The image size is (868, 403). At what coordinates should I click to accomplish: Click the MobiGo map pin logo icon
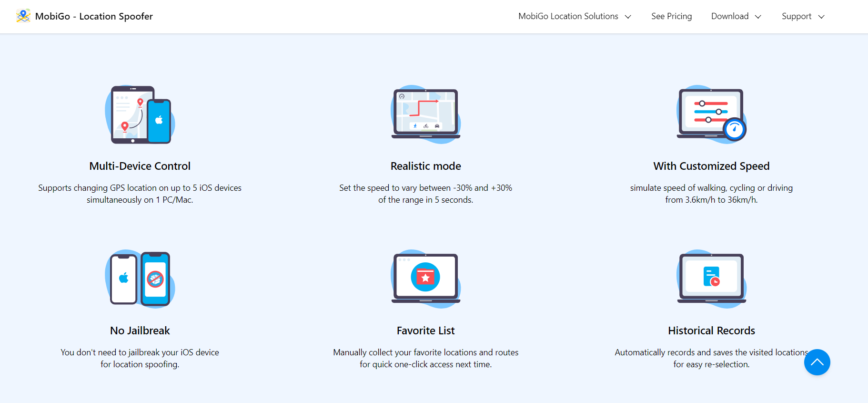tap(23, 16)
